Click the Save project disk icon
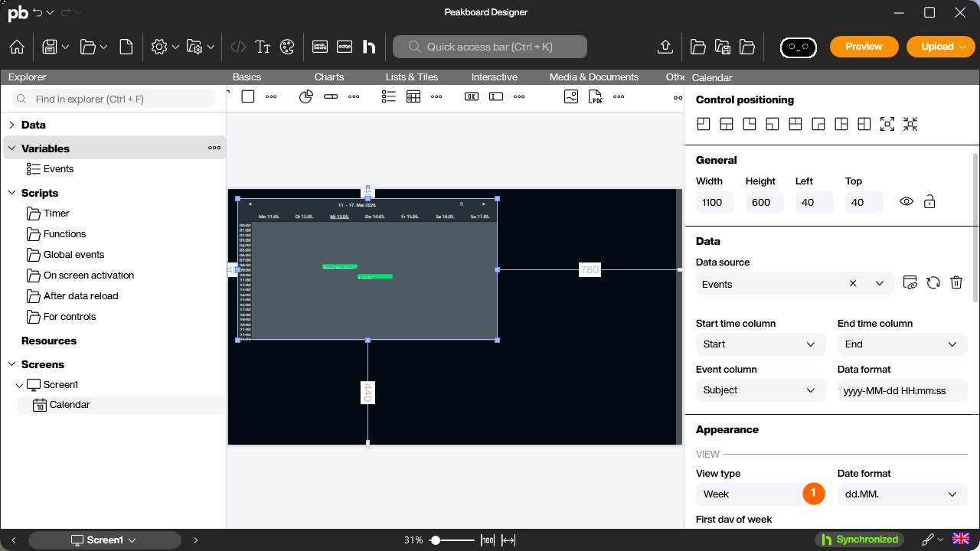The height and width of the screenshot is (551, 980). click(50, 47)
